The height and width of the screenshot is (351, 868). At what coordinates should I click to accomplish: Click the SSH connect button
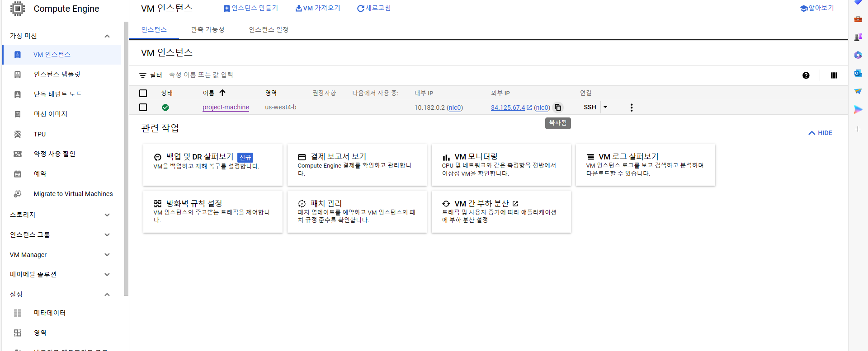(590, 108)
